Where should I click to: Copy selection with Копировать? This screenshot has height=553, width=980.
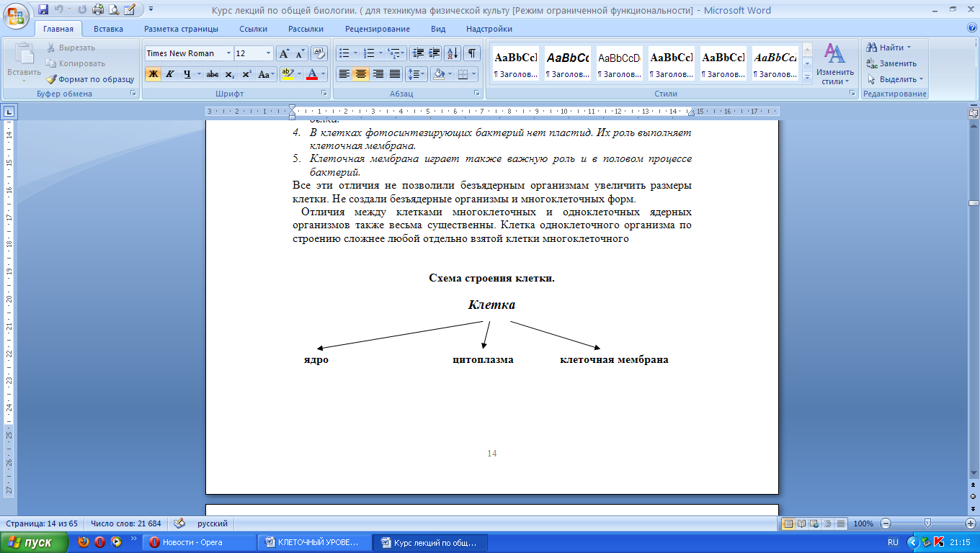(x=76, y=63)
